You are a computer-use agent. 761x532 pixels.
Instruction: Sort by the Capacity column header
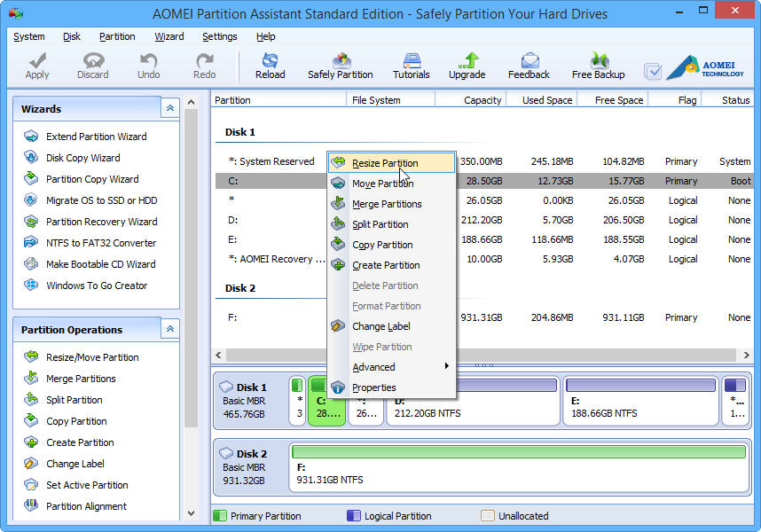[x=470, y=100]
